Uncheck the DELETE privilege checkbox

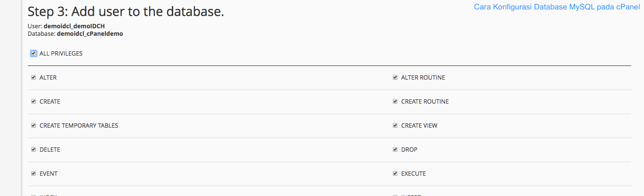[34, 149]
